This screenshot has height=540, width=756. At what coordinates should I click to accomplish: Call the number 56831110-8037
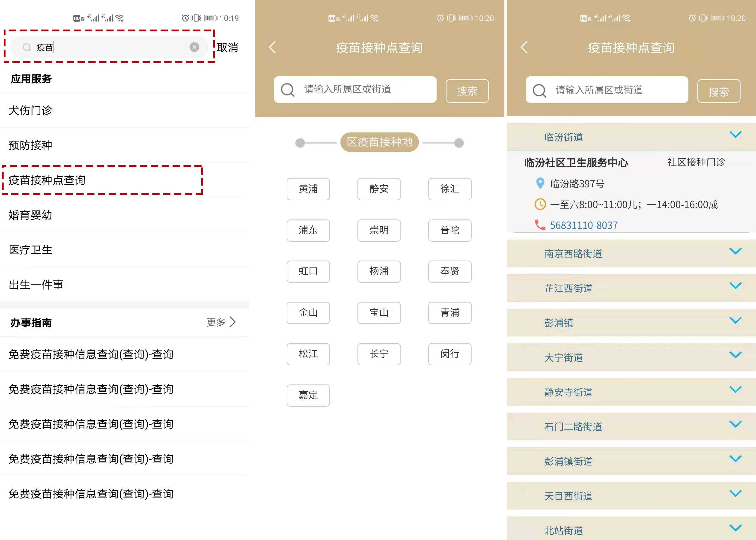(583, 225)
